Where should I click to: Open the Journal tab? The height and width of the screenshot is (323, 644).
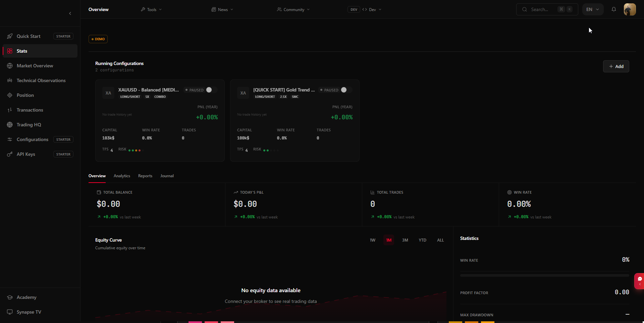pyautogui.click(x=167, y=176)
